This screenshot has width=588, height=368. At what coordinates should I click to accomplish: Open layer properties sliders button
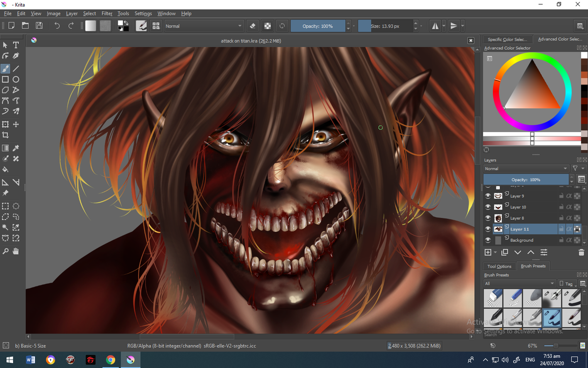pos(544,252)
